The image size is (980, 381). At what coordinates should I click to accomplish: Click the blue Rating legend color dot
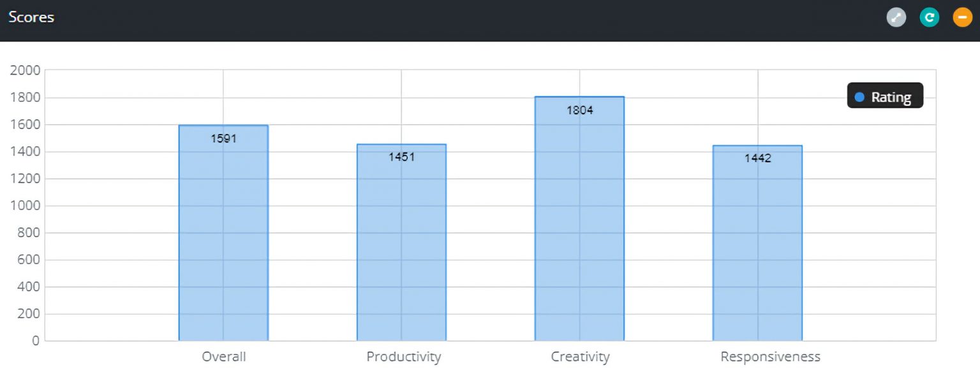tap(859, 97)
